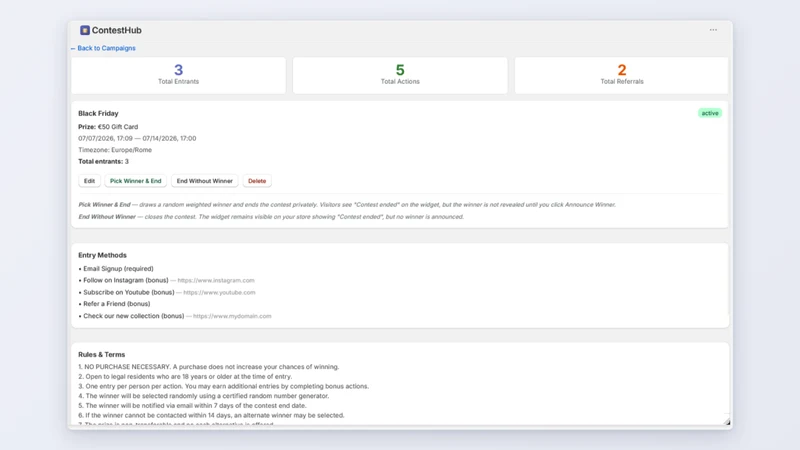Click the Pick Winner & End description text

(347, 205)
